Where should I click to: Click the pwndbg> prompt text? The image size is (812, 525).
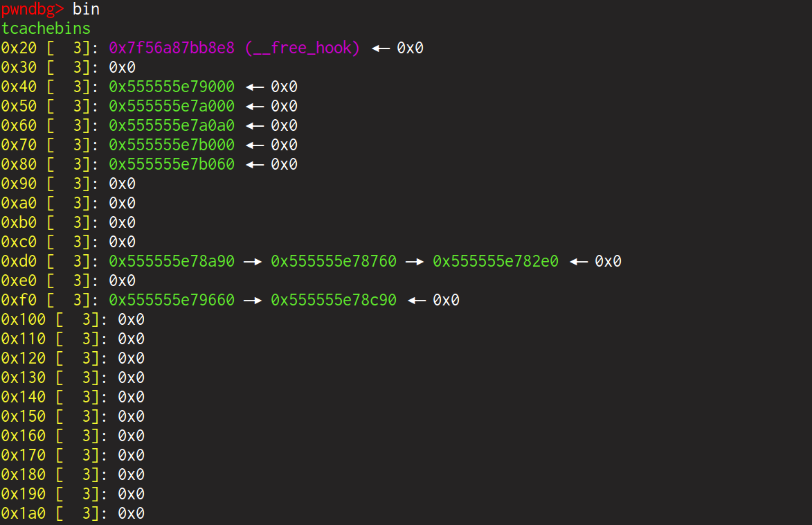(x=33, y=10)
